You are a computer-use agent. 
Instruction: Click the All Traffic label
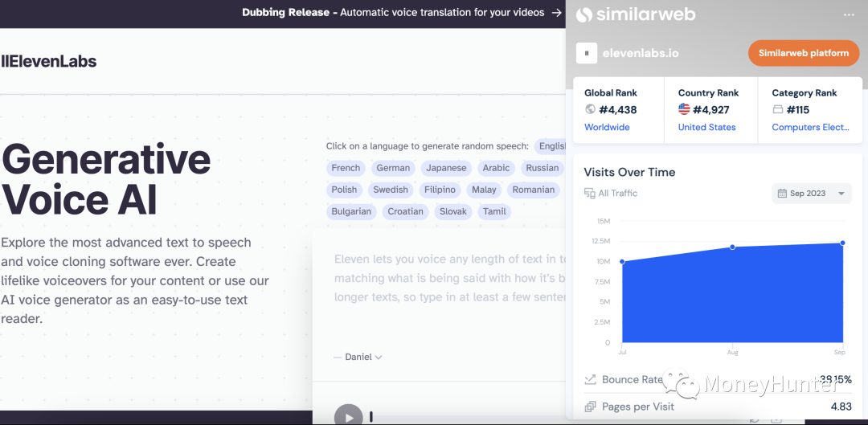(x=618, y=193)
